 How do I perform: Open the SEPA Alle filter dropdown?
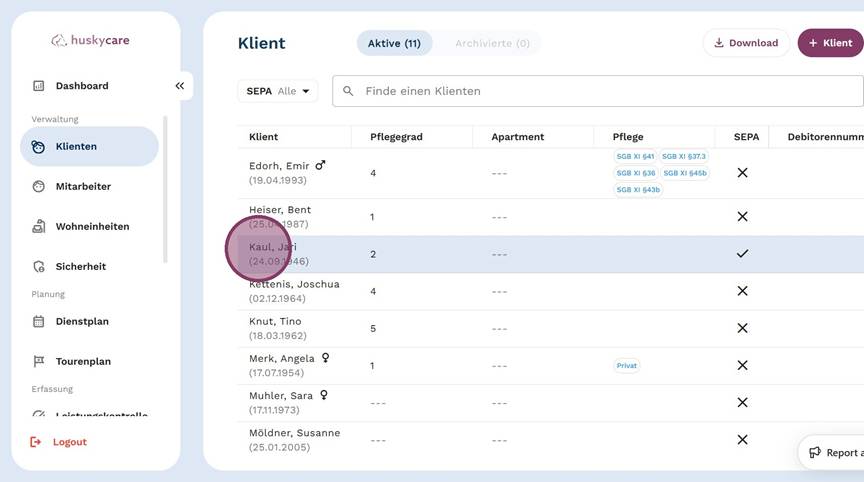click(278, 91)
